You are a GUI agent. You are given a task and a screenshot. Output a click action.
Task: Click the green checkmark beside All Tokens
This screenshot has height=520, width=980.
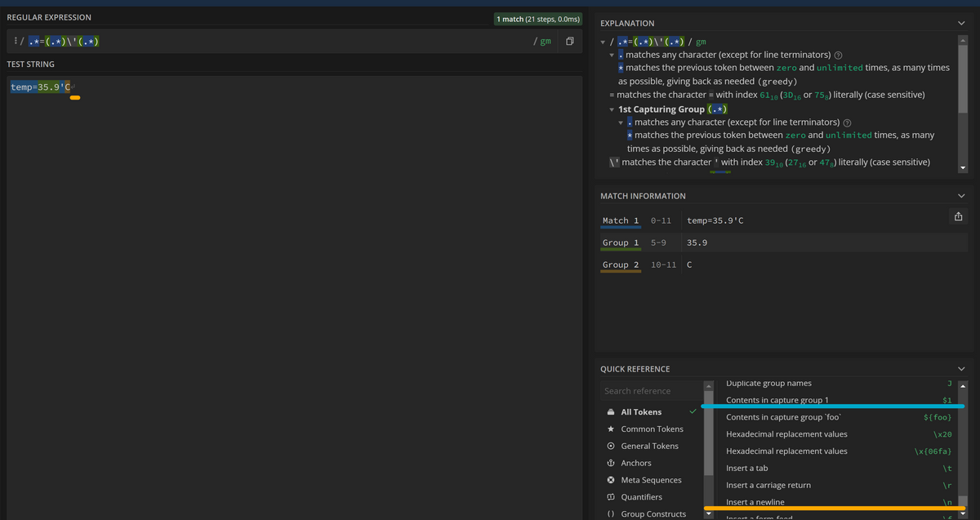pos(693,411)
